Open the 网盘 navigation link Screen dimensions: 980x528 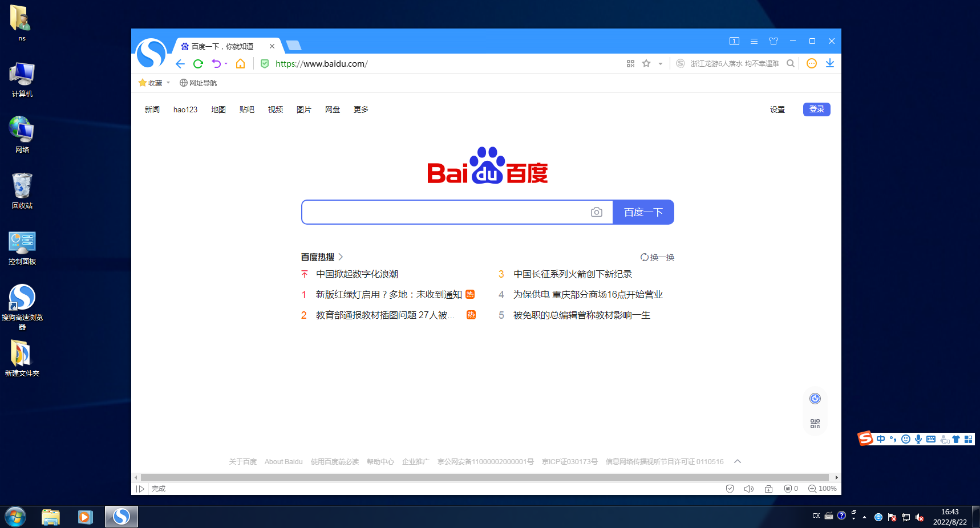(333, 109)
